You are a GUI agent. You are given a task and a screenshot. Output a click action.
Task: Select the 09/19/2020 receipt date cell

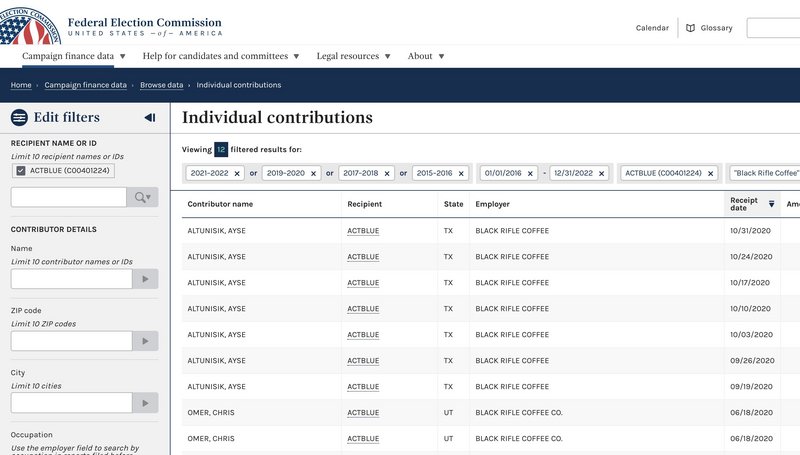pos(752,387)
